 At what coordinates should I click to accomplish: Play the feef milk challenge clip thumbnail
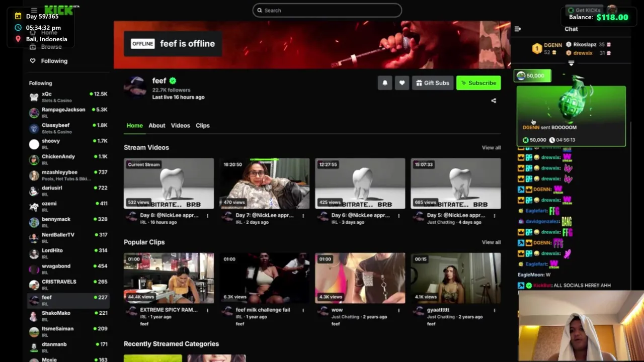click(264, 278)
